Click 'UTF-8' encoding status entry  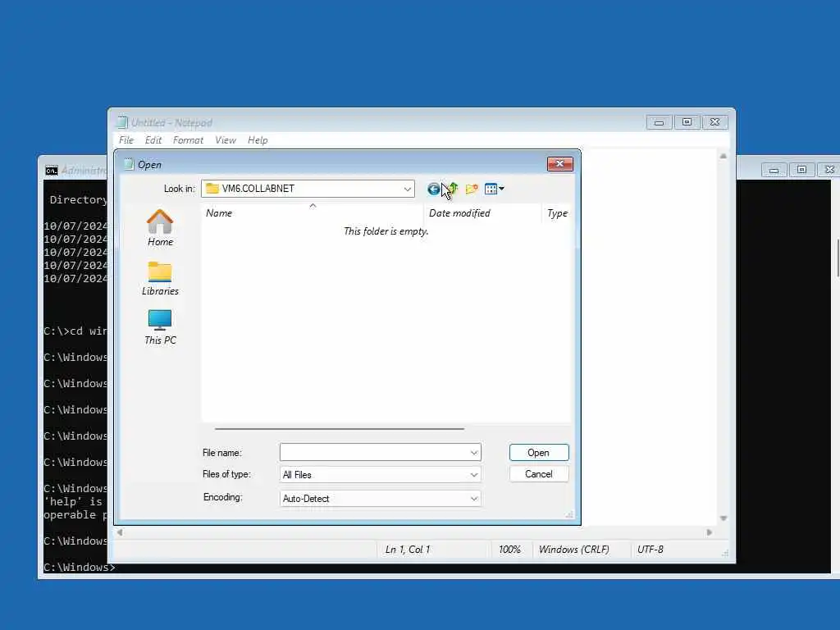point(651,550)
